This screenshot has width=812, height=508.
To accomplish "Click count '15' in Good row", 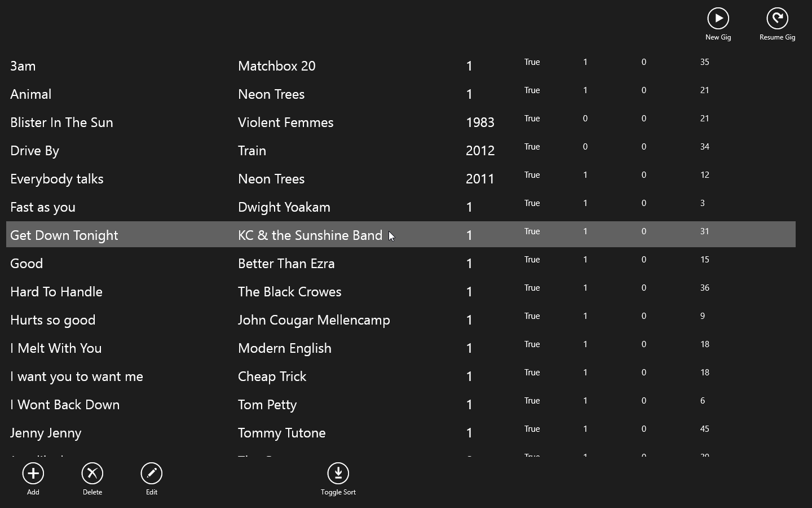I will pos(705,260).
